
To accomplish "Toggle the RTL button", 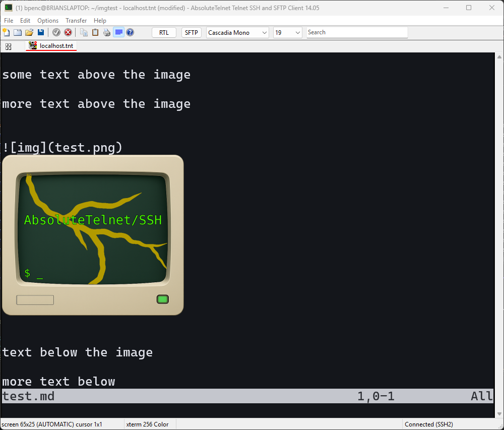I will (x=164, y=33).
